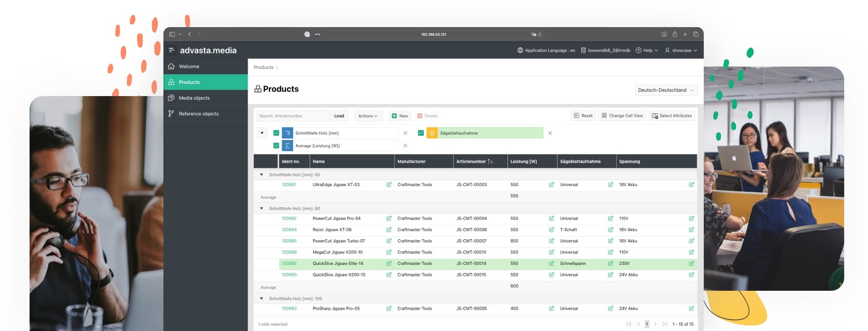Click Change Cell View

[x=622, y=116]
